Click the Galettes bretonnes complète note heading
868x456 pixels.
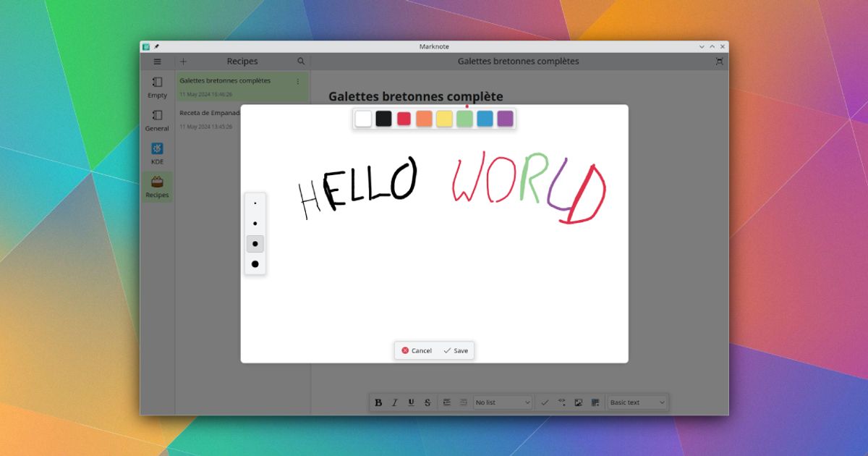coord(416,96)
